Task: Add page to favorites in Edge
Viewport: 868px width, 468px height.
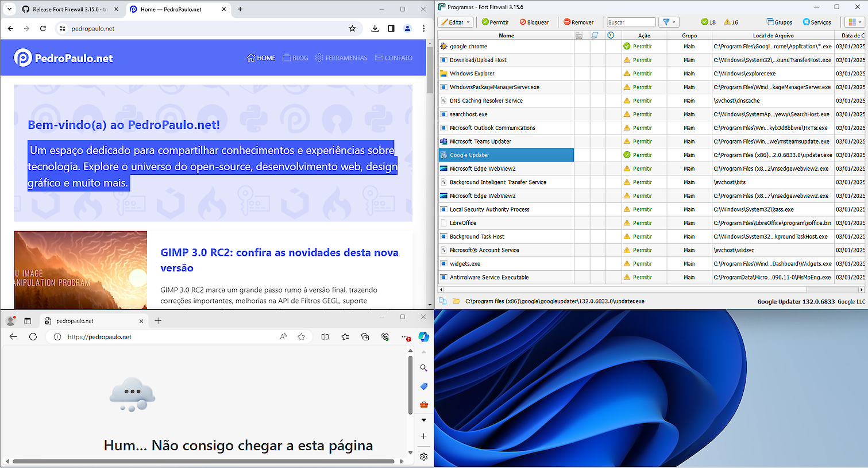Action: pos(301,337)
